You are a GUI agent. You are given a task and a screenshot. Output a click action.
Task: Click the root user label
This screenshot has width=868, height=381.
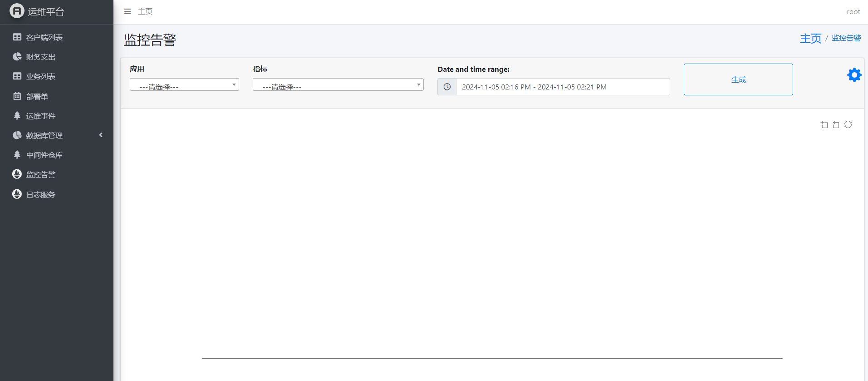point(853,12)
